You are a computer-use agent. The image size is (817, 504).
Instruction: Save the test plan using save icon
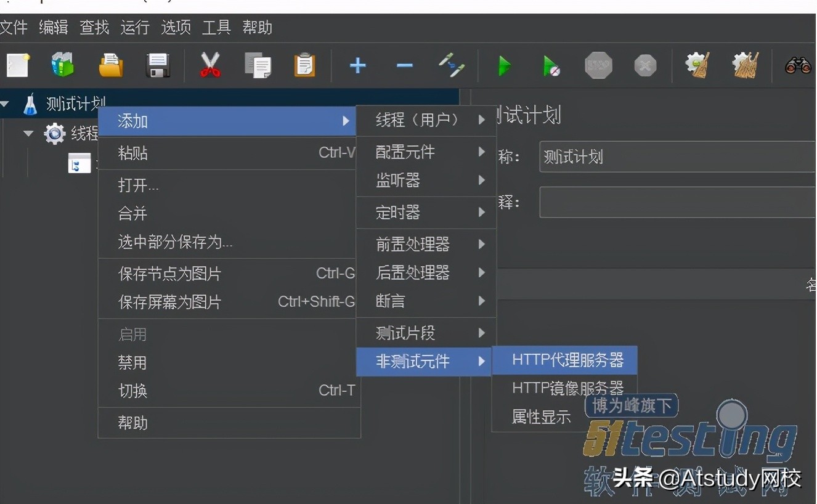coord(158,65)
